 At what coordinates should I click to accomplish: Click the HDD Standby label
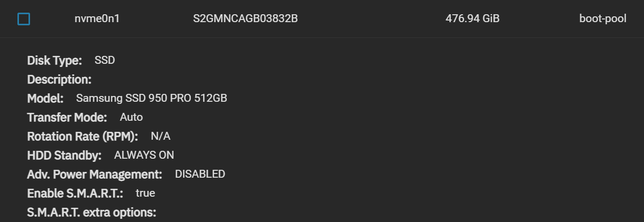tap(64, 156)
